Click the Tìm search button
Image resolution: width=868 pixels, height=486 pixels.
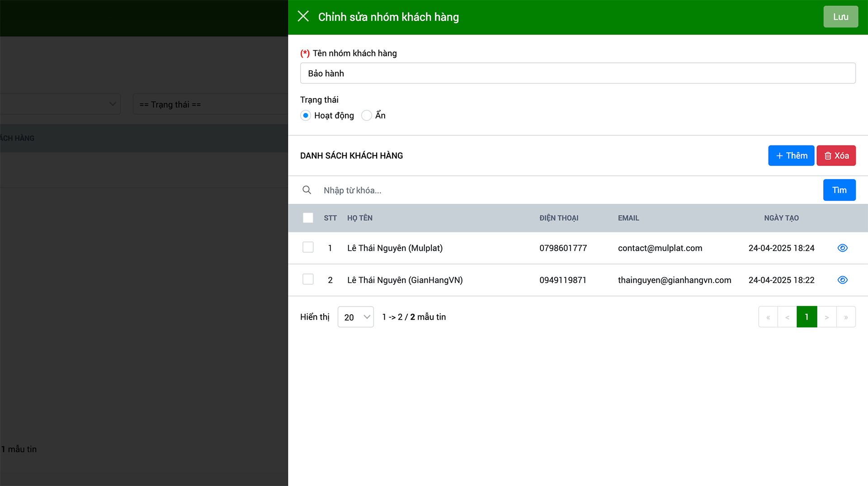839,190
